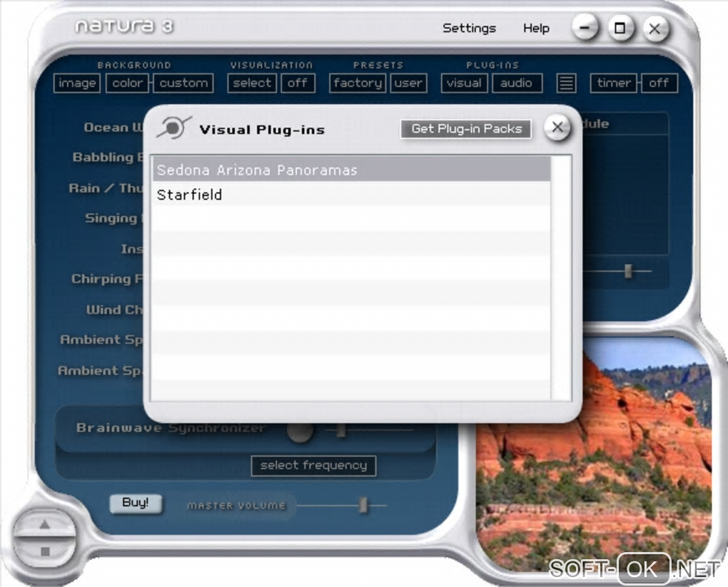
Task: Click the Wind Ch sound label
Action: coord(115,310)
